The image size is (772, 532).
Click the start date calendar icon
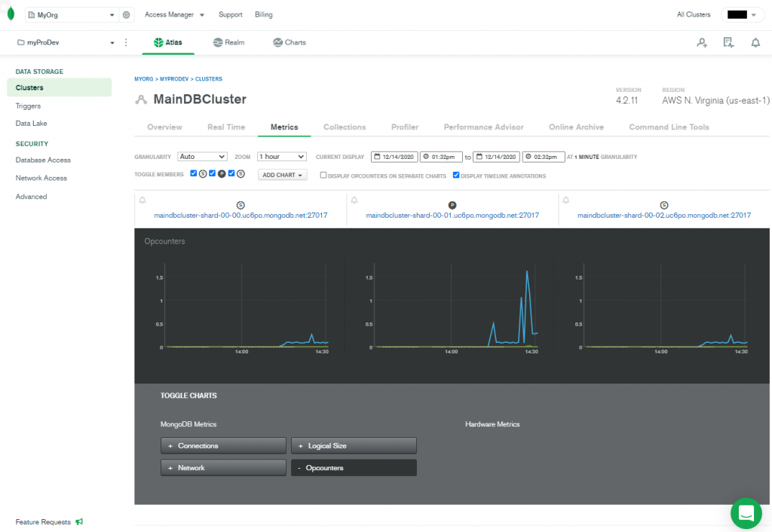(377, 157)
